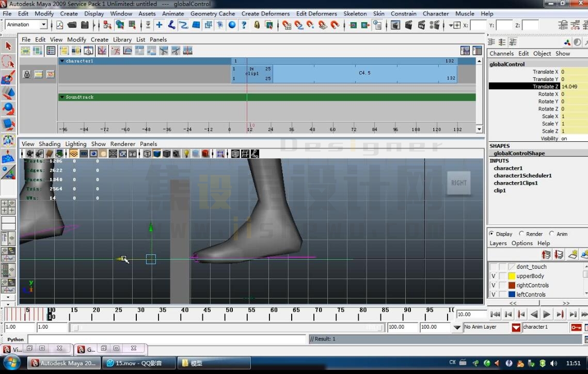Toggle visibility box of dont_touch layer

494,267
